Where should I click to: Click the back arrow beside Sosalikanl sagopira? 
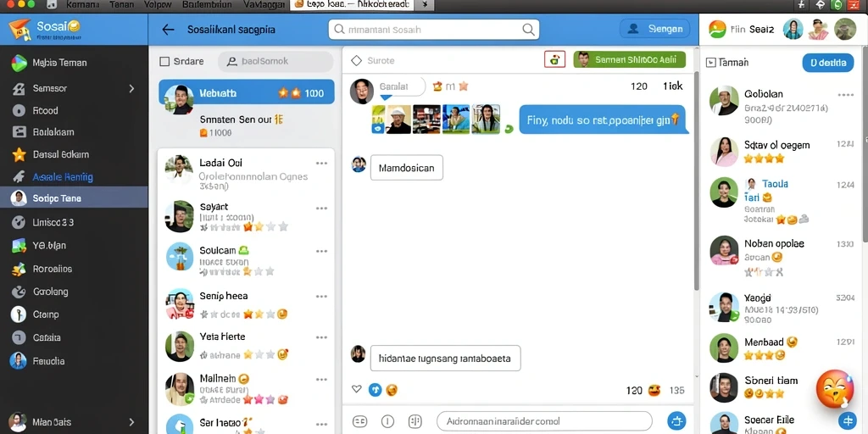168,30
